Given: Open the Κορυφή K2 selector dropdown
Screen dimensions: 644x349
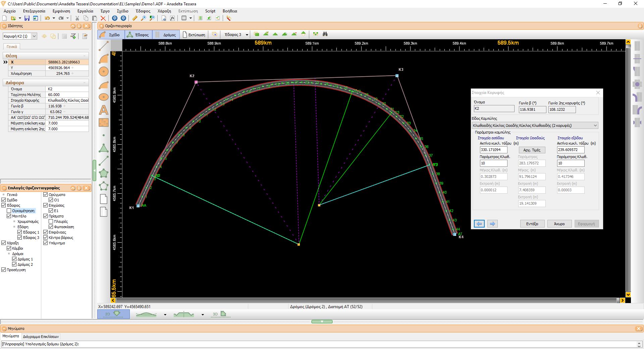Looking at the screenshot, I should click(x=34, y=36).
